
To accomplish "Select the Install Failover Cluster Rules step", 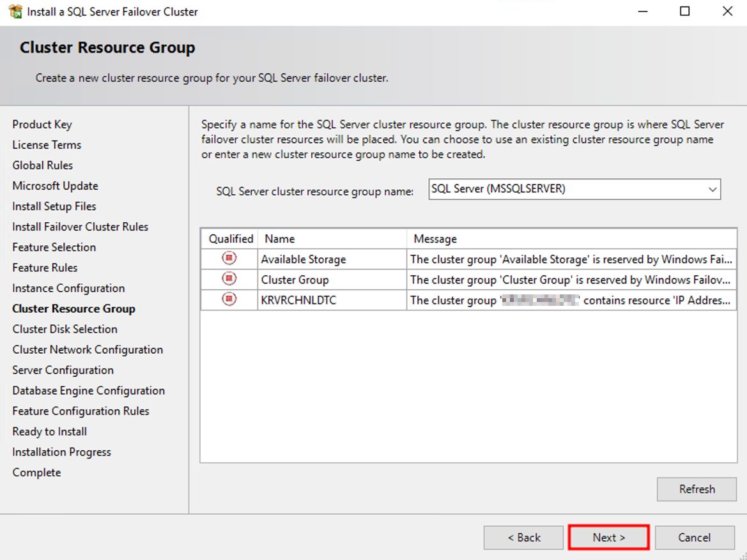I will (x=80, y=227).
